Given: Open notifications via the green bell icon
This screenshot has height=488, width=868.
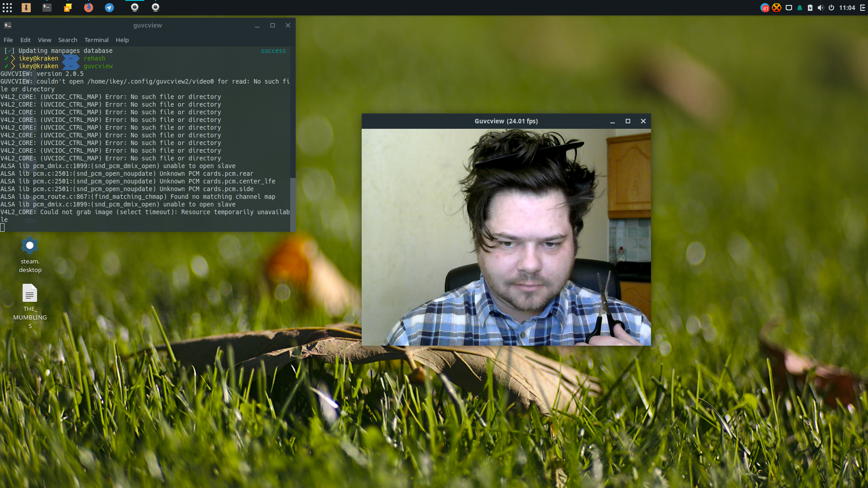Looking at the screenshot, I should (800, 8).
